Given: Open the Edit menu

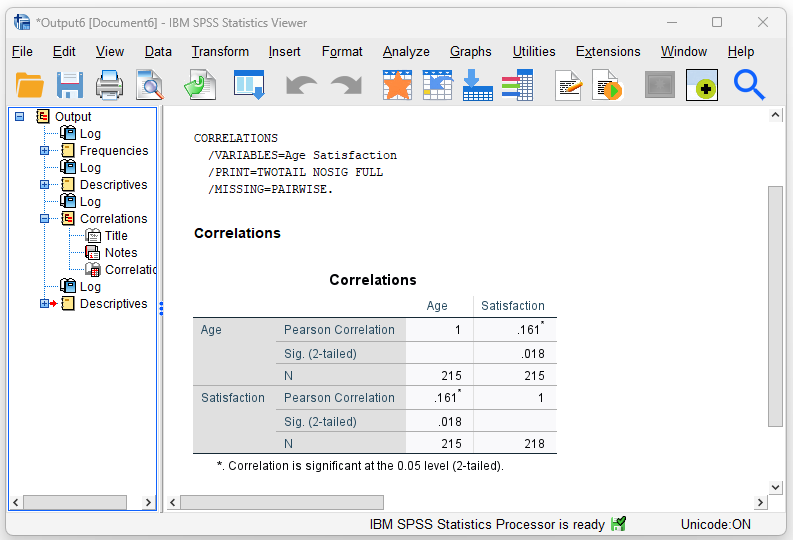Looking at the screenshot, I should coord(64,52).
